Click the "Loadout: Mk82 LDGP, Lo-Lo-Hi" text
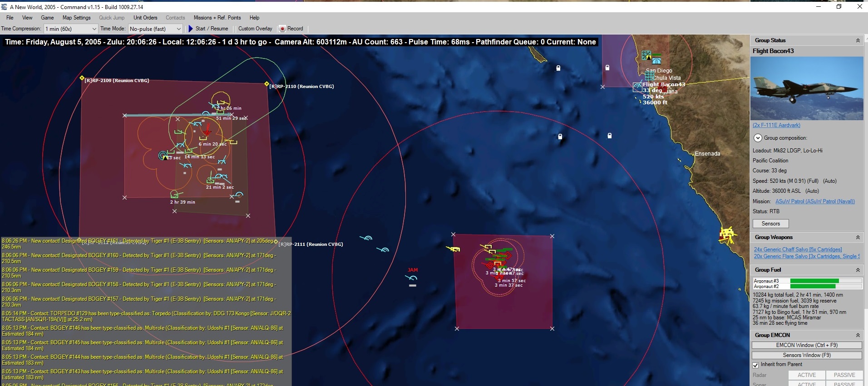The height and width of the screenshot is (386, 868). (787, 151)
